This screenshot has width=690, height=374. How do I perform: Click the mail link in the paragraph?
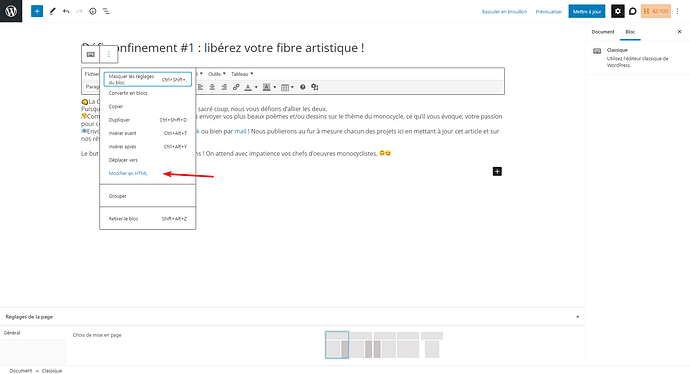pos(240,131)
